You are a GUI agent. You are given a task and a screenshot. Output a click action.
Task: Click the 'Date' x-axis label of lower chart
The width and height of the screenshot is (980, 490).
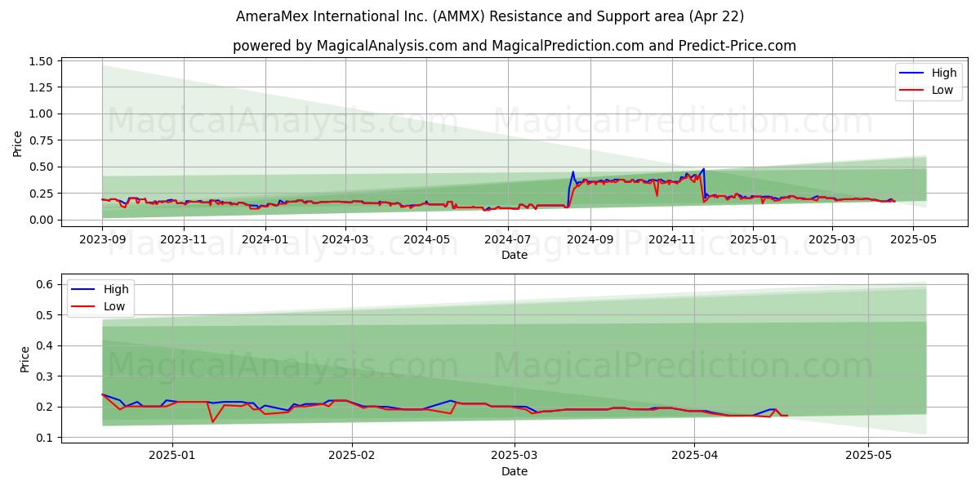(514, 471)
